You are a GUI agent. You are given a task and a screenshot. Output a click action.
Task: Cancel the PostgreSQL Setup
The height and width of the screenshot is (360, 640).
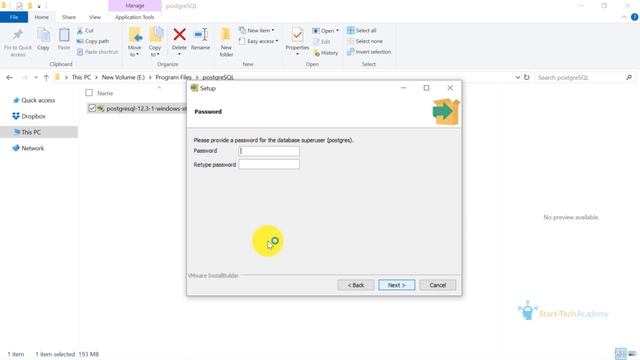point(438,285)
